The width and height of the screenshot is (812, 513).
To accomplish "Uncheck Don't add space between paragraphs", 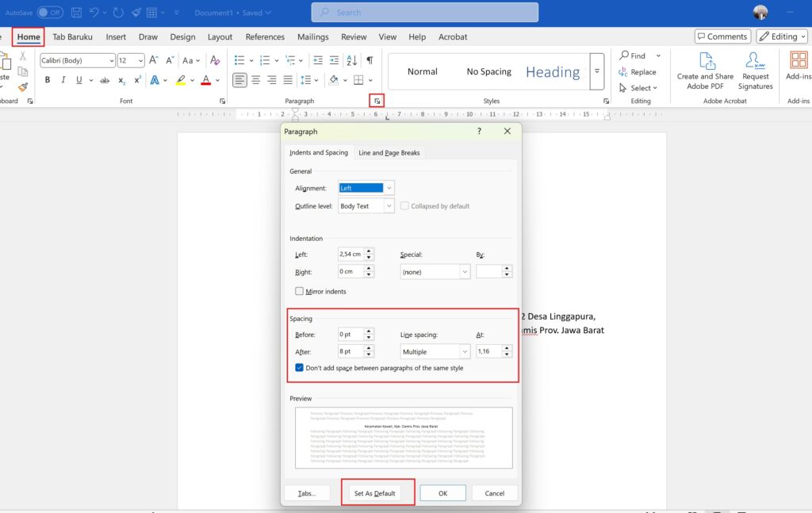I will pos(299,368).
